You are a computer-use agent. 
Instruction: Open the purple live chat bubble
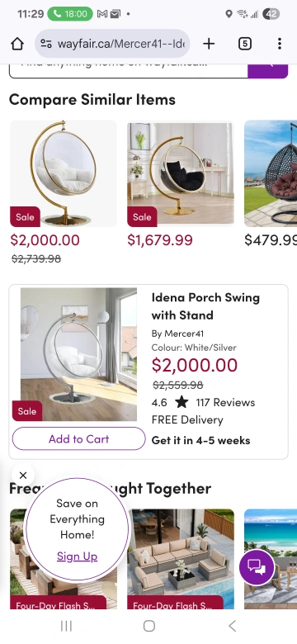click(257, 568)
